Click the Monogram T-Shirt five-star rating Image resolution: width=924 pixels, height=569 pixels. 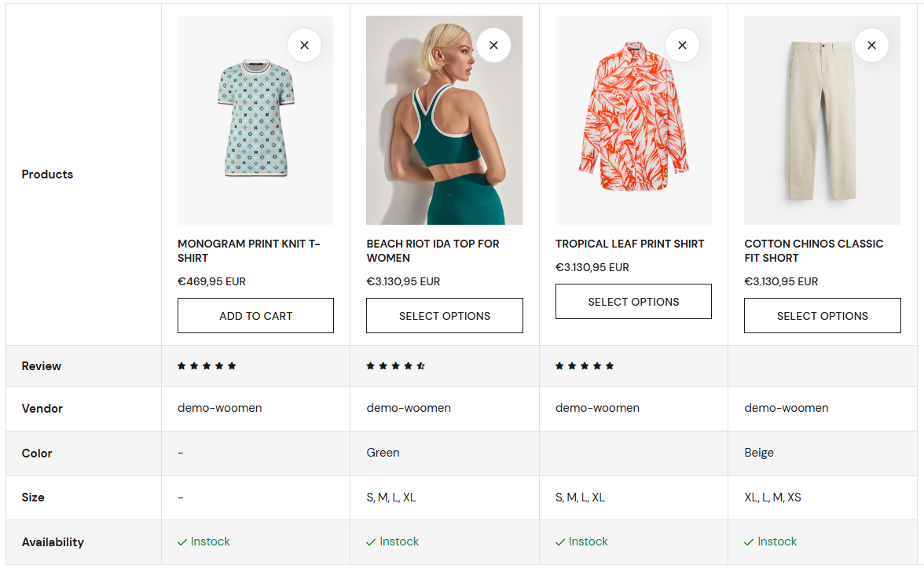207,366
